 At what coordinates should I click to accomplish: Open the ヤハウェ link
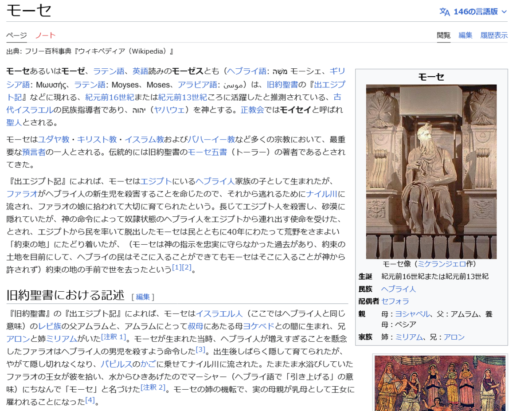pos(169,110)
